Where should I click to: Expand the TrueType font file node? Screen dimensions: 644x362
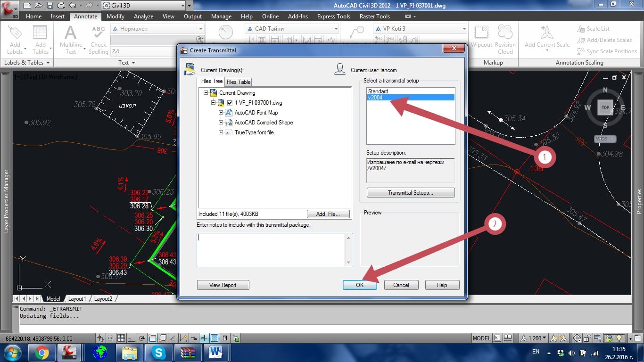click(x=221, y=132)
